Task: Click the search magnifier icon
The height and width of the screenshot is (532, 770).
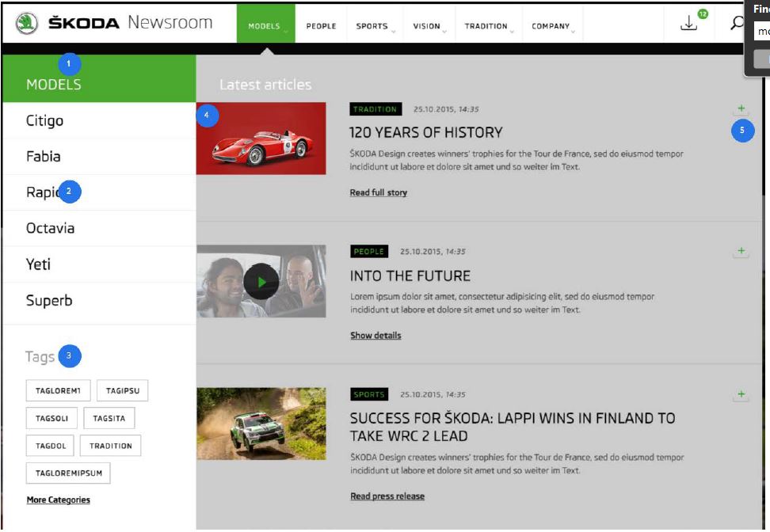Action: pos(737,23)
